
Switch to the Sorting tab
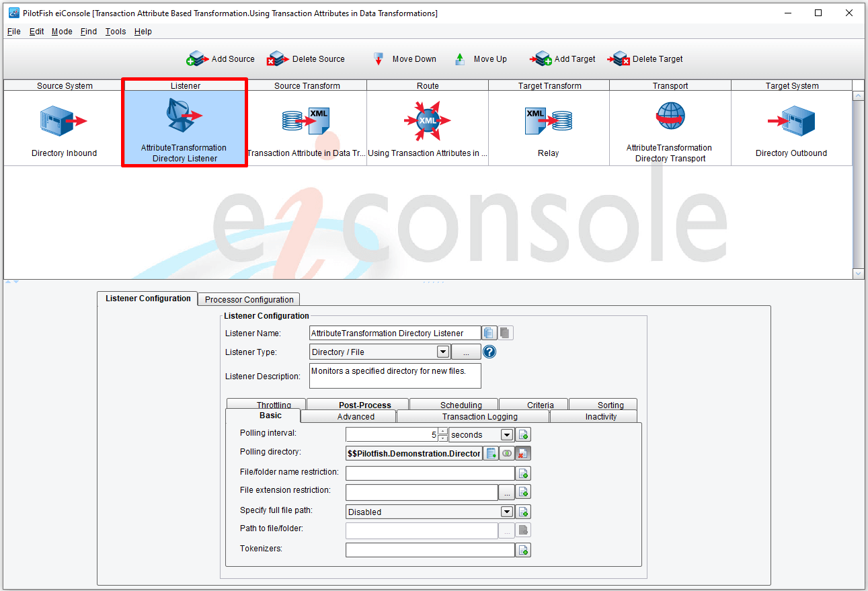tap(603, 404)
